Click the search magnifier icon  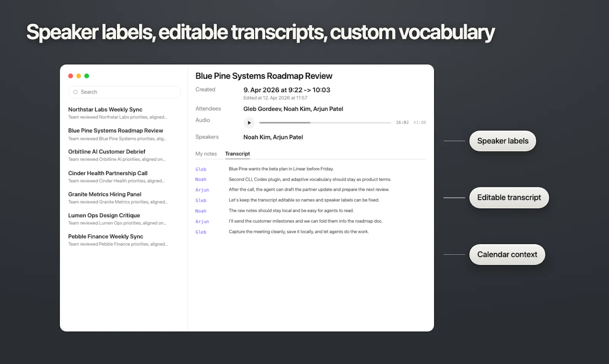(75, 92)
